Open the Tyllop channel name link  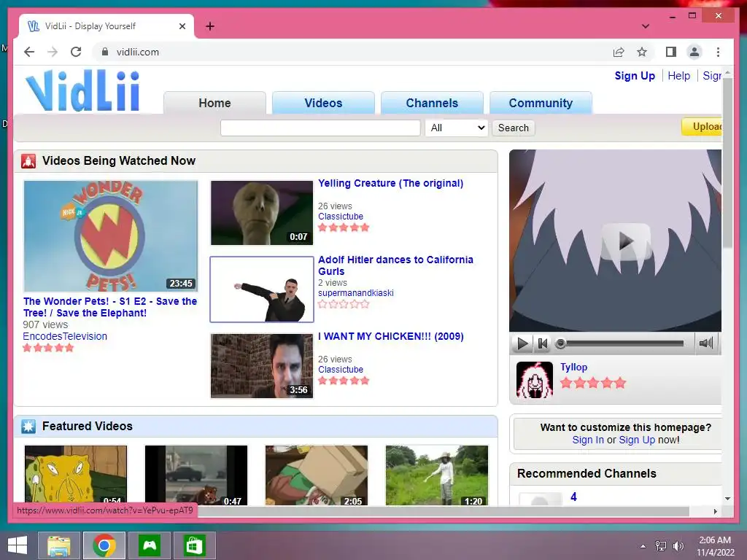pos(573,367)
